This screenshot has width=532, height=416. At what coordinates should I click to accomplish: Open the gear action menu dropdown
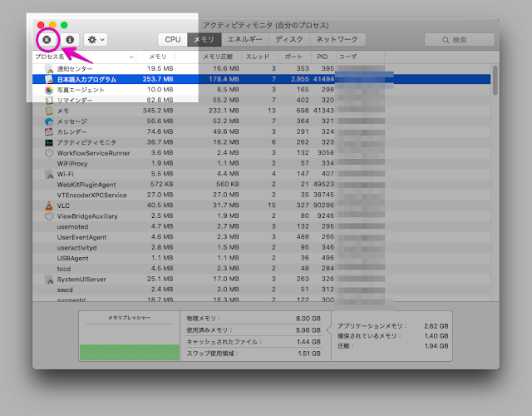(96, 39)
